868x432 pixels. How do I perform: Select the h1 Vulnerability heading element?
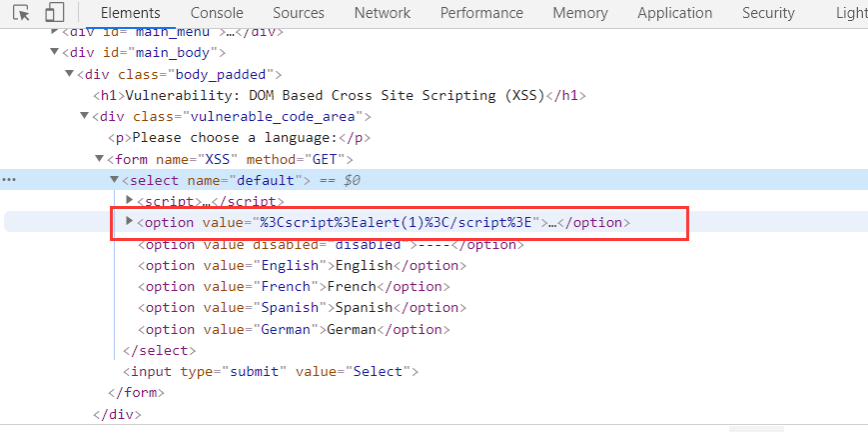coord(339,95)
